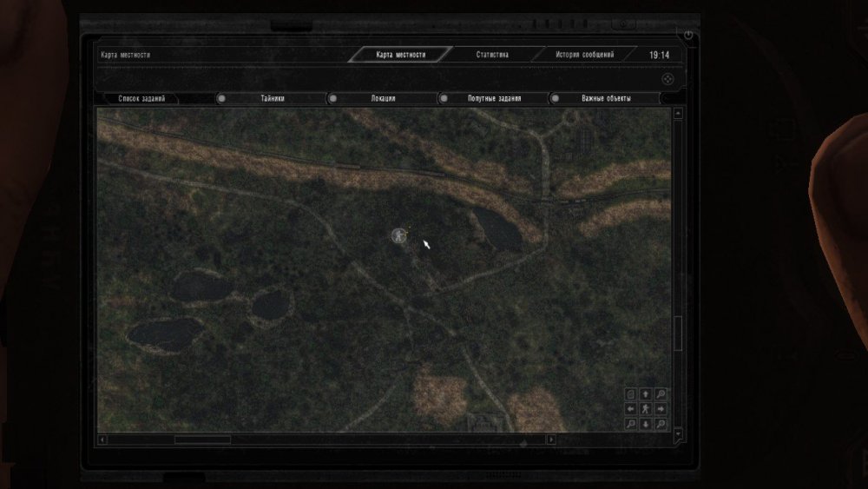Switch to the Статистика tab
868x489 pixels.
click(492, 54)
